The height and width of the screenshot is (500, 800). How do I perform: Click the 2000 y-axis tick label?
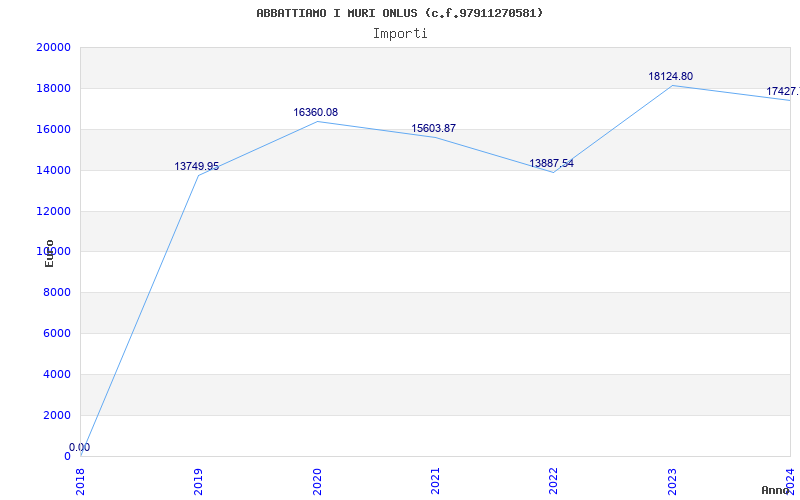[57, 415]
